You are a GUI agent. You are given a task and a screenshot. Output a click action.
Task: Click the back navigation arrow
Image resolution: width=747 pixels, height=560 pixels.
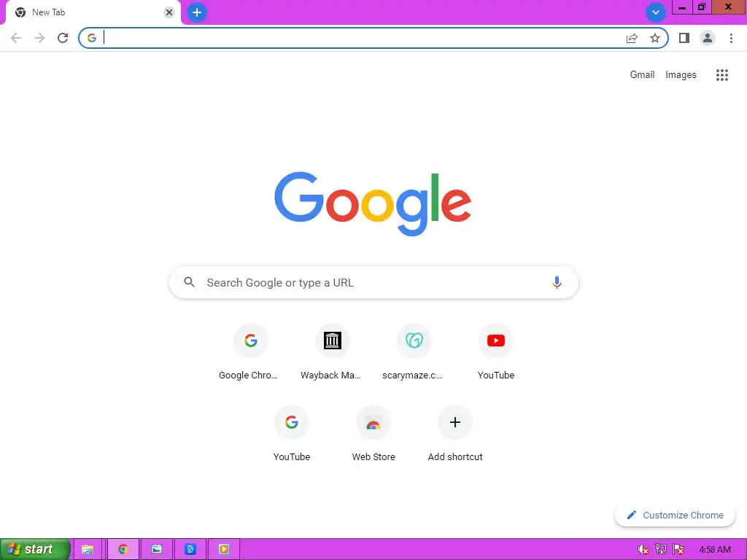click(16, 38)
